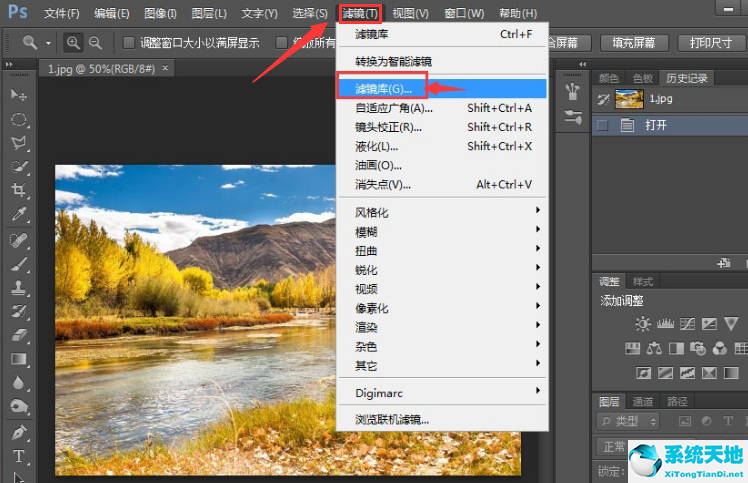Filter layers by type layer icon
The width and height of the screenshot is (748, 483).
728,421
